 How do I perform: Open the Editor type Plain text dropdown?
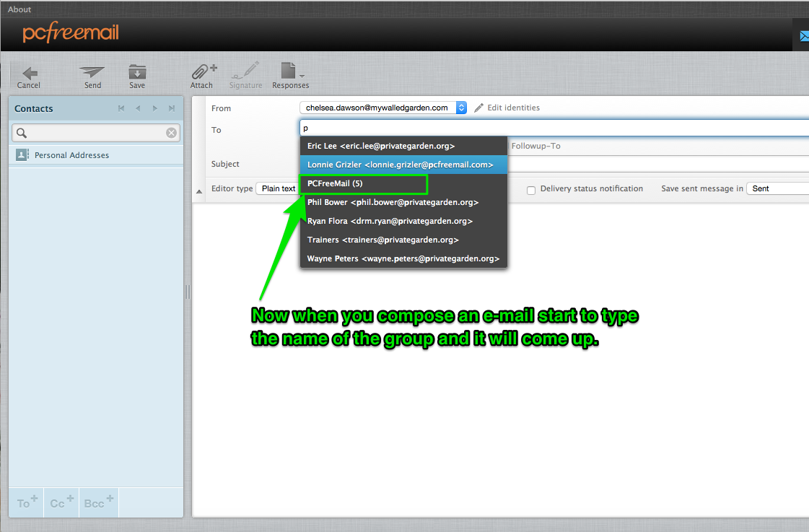click(279, 189)
